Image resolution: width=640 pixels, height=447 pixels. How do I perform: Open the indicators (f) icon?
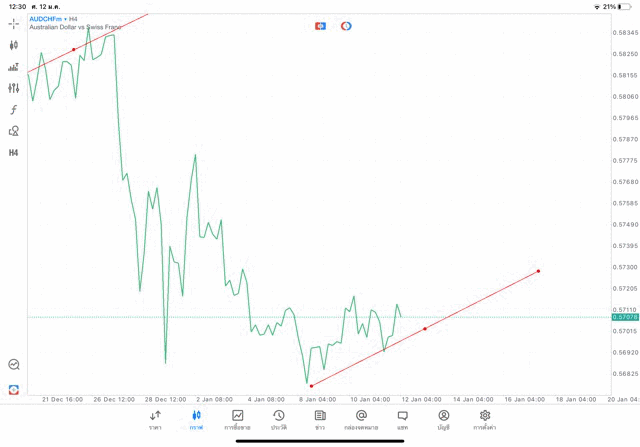(x=14, y=110)
